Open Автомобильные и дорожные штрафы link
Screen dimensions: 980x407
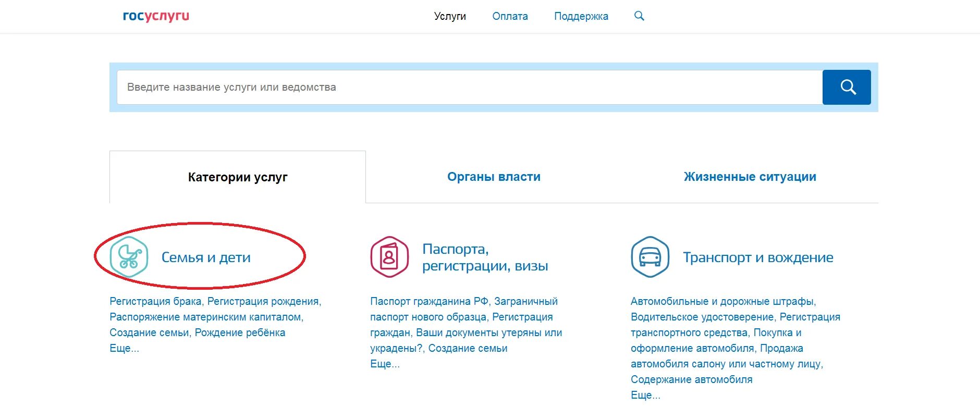[x=722, y=301]
